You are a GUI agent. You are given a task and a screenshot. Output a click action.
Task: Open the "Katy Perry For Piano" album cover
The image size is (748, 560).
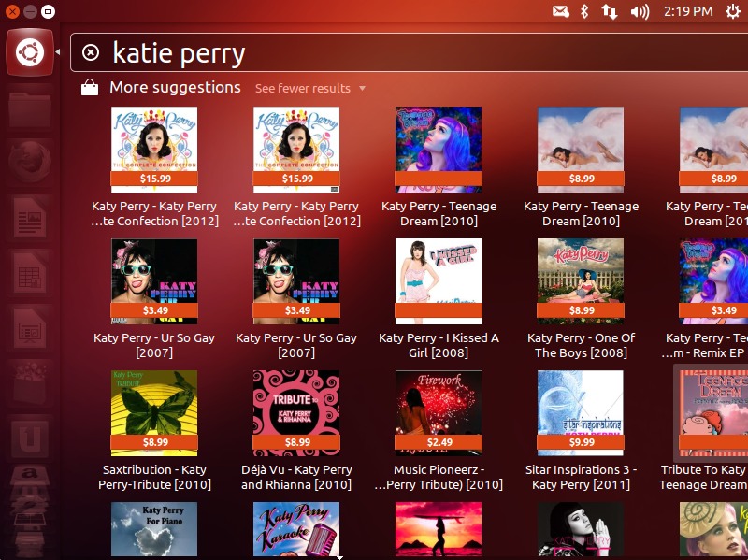[x=154, y=529]
